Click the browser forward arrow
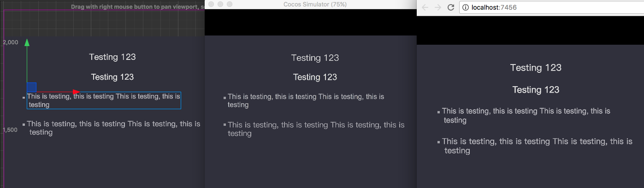Screen dimensions: 644x188 (x=438, y=7)
